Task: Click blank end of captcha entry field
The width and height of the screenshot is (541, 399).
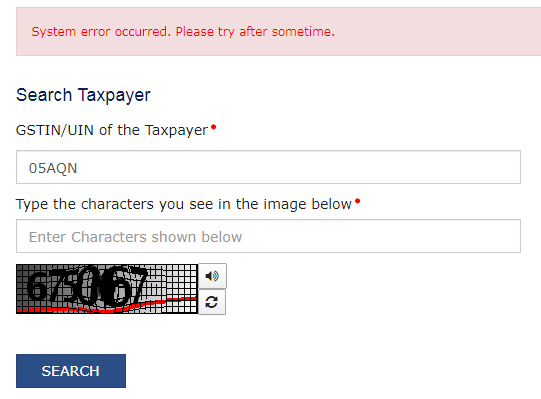Action: (x=380, y=236)
